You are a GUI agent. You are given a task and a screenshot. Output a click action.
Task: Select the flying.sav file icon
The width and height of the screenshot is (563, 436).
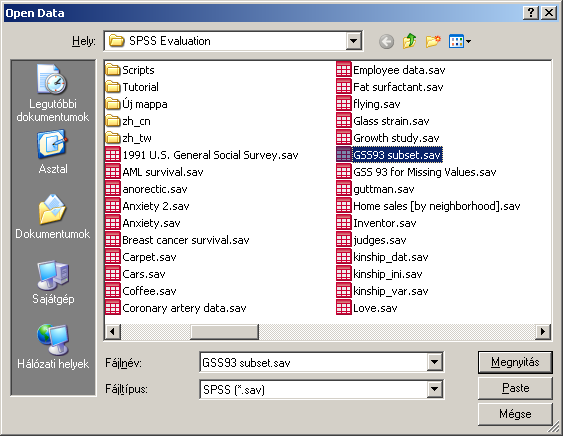pos(344,104)
